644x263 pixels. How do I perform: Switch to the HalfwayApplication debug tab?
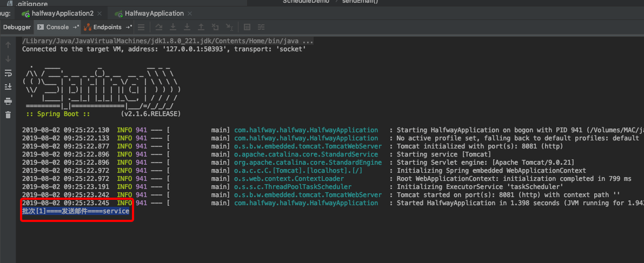[x=154, y=13]
